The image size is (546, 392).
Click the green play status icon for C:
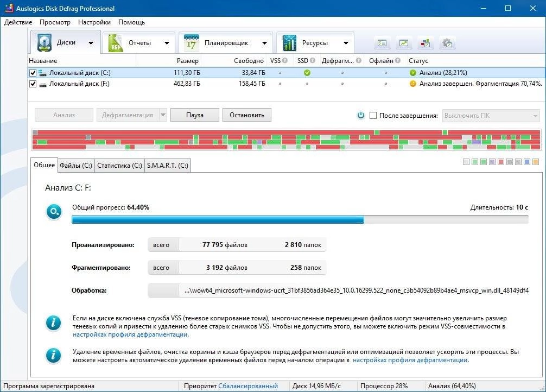click(x=412, y=73)
